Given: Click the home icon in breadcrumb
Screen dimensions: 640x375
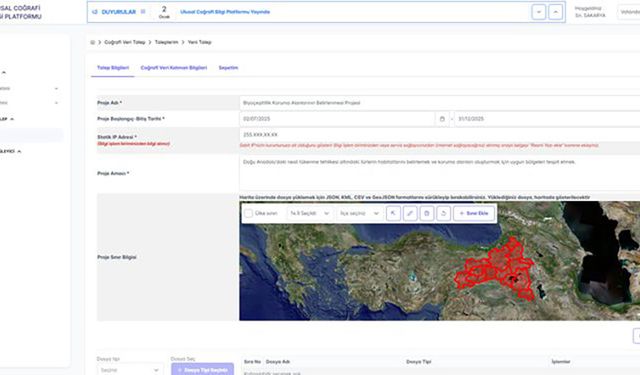Looking at the screenshot, I should click(93, 42).
